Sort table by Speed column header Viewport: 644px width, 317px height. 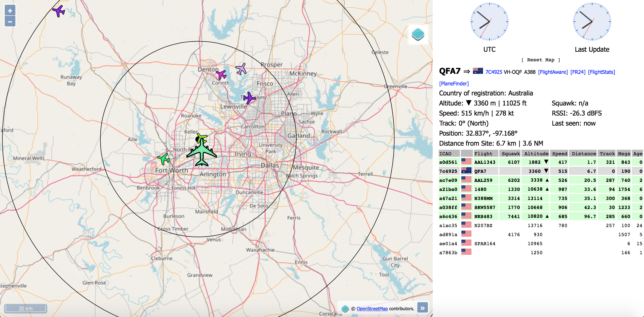click(x=559, y=153)
